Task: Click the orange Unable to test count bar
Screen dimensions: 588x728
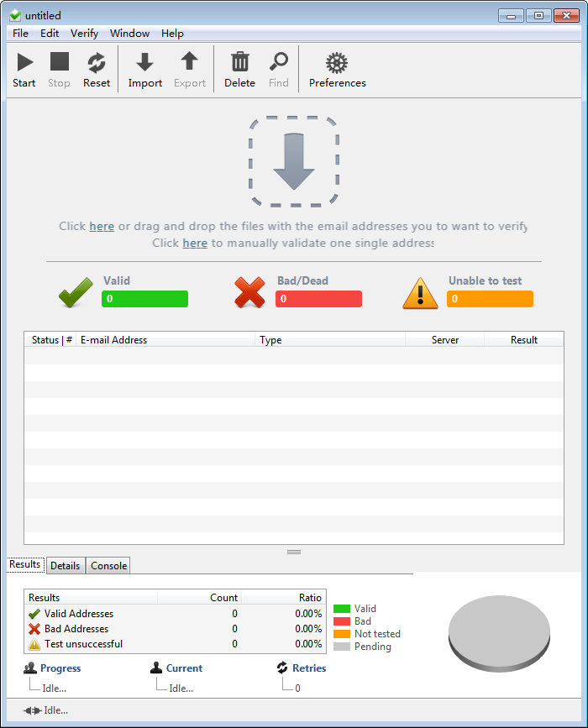Action: 490,299
